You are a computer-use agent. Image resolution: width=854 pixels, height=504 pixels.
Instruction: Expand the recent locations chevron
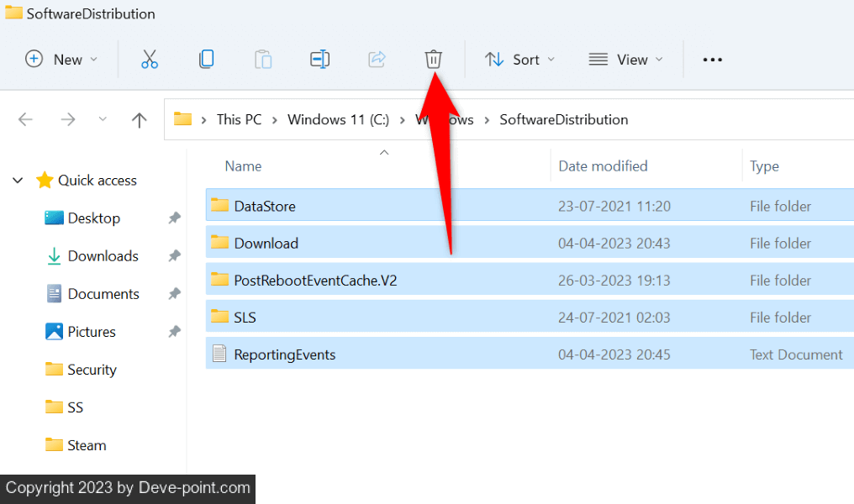click(103, 120)
